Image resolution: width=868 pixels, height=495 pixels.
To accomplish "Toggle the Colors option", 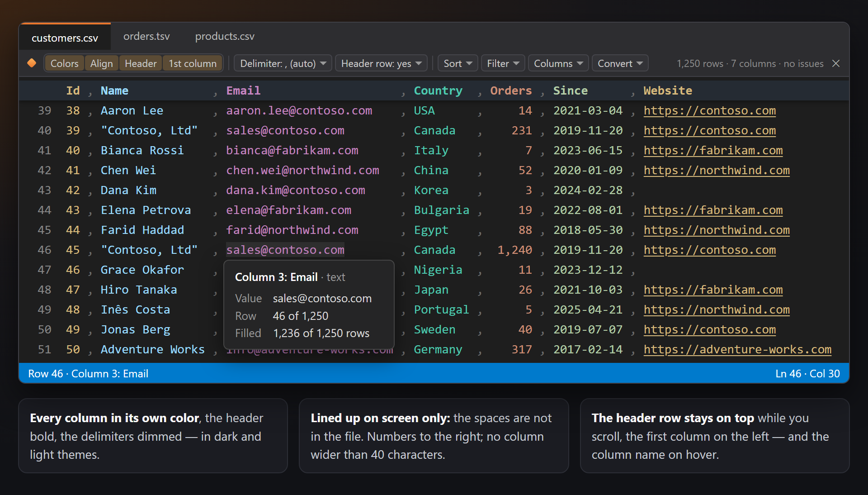I will pos(64,63).
